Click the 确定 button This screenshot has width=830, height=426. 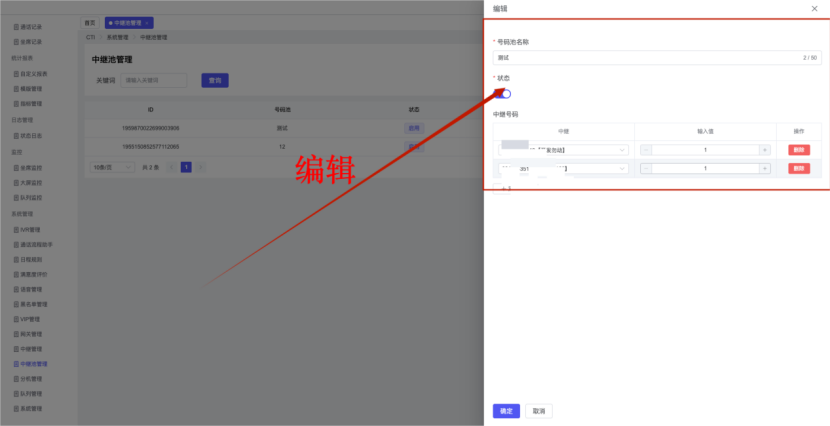506,411
